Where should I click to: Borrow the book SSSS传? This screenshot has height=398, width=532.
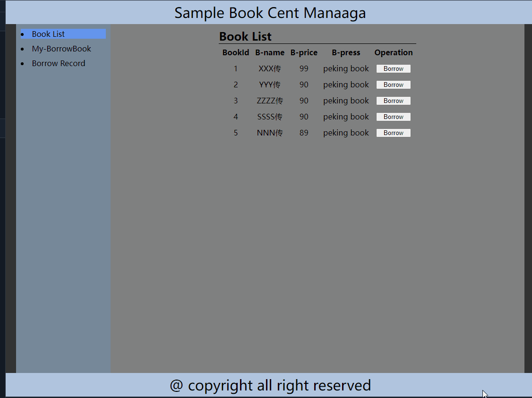(393, 117)
